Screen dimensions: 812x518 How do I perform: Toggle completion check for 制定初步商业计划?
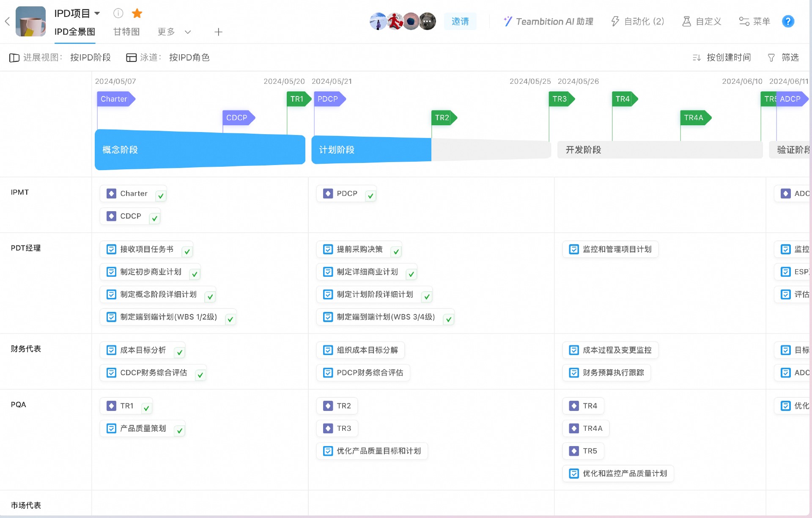[x=195, y=274]
